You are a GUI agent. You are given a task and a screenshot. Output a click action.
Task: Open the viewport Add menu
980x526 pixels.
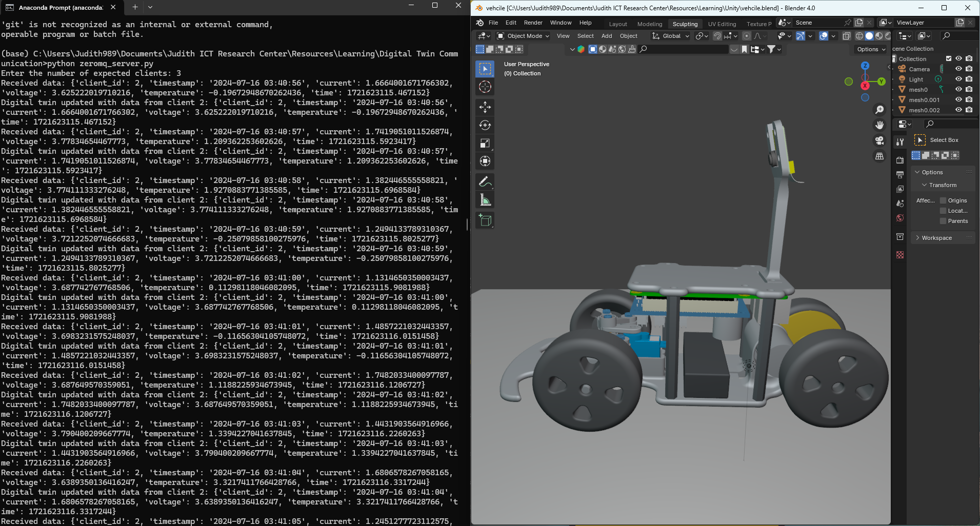point(607,36)
